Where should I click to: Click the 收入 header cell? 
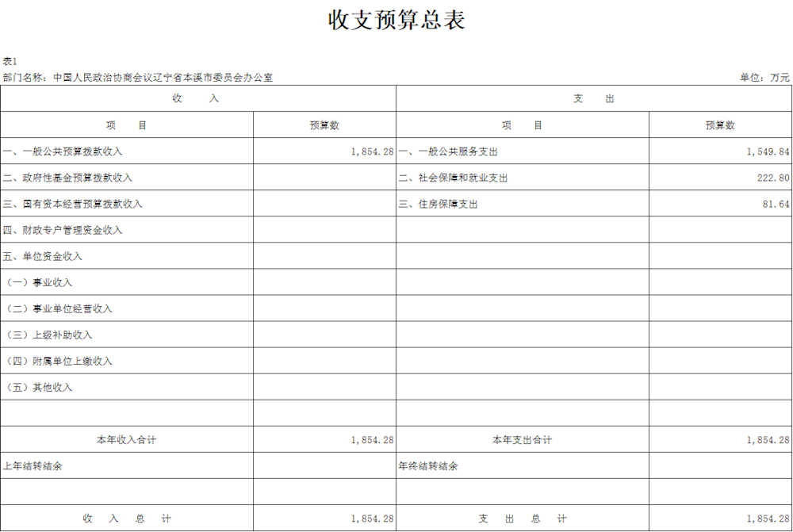pos(198,98)
